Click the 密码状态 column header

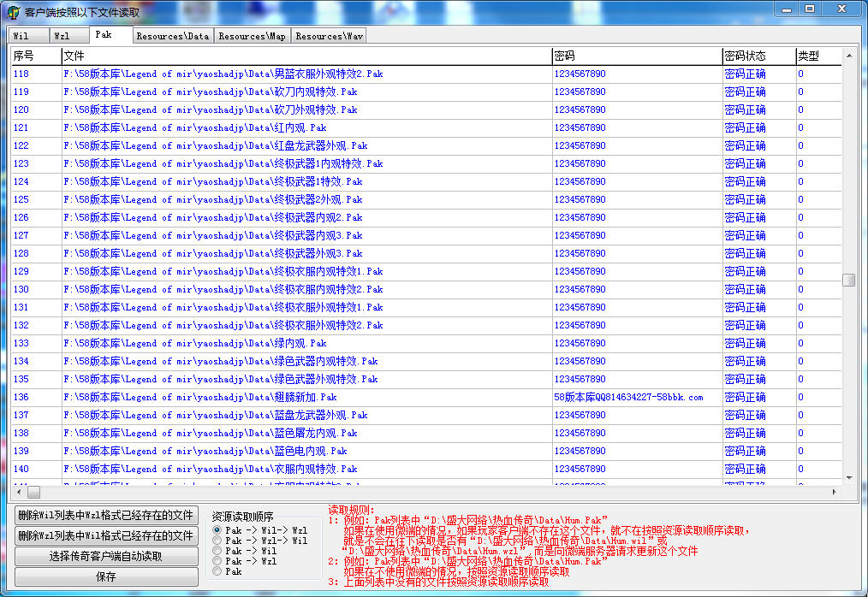[745, 56]
